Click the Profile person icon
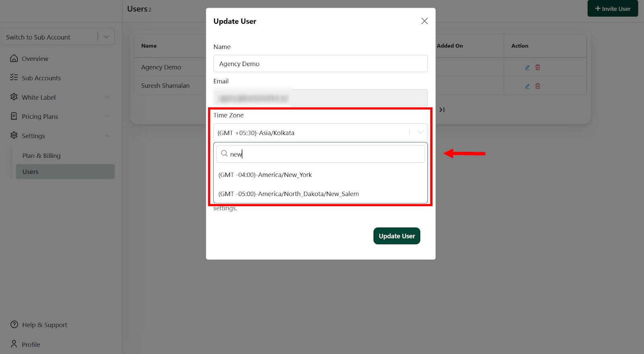This screenshot has height=354, width=644. (14, 344)
